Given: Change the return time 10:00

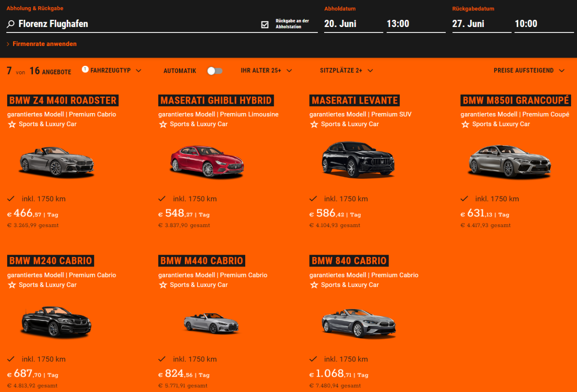Looking at the screenshot, I should 544,24.
